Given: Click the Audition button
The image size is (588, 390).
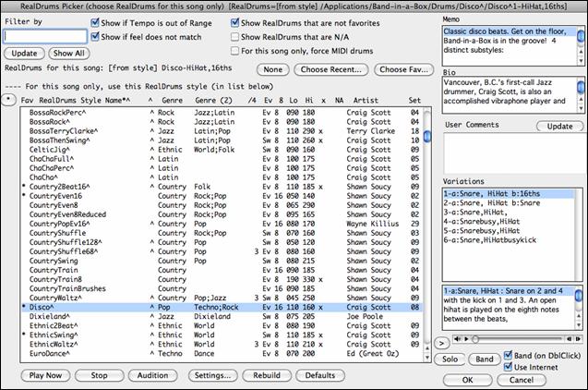Looking at the screenshot, I should pos(152,375).
